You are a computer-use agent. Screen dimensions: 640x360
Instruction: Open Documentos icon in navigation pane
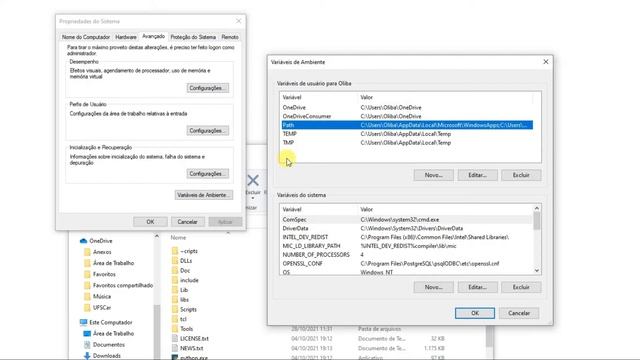click(87, 345)
